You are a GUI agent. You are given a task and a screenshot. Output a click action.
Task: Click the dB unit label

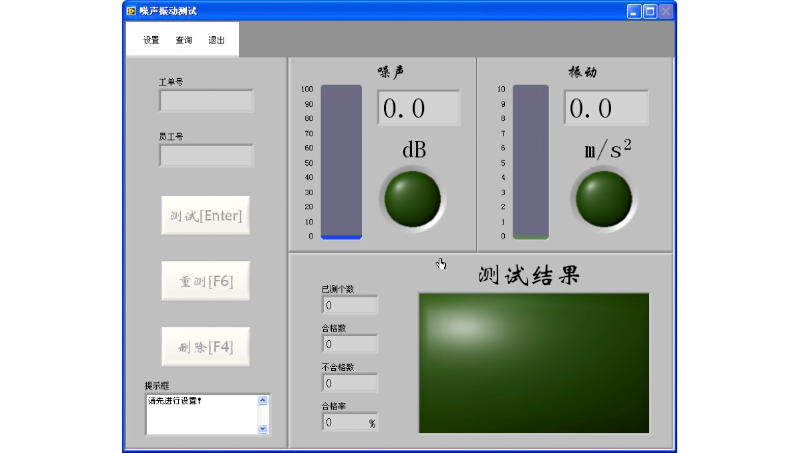pyautogui.click(x=414, y=149)
